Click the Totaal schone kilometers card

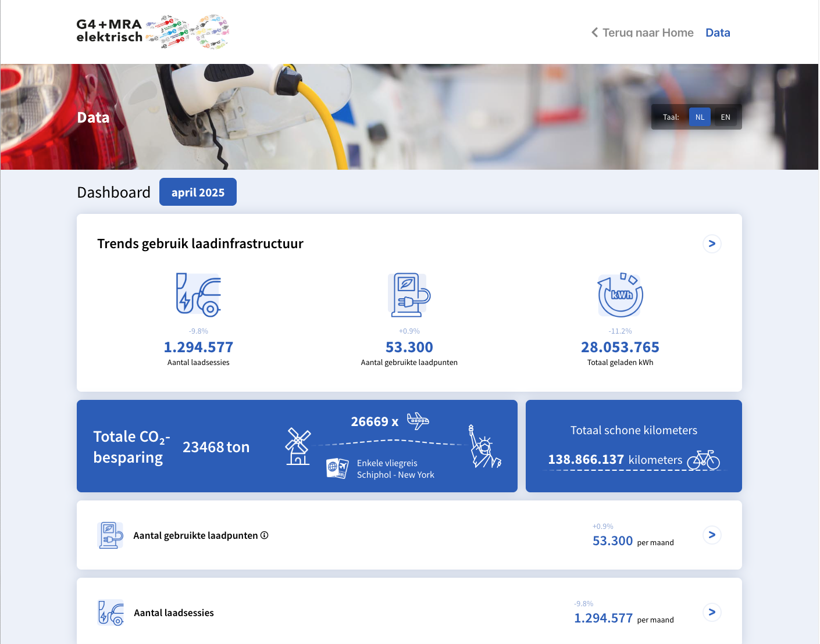(633, 446)
